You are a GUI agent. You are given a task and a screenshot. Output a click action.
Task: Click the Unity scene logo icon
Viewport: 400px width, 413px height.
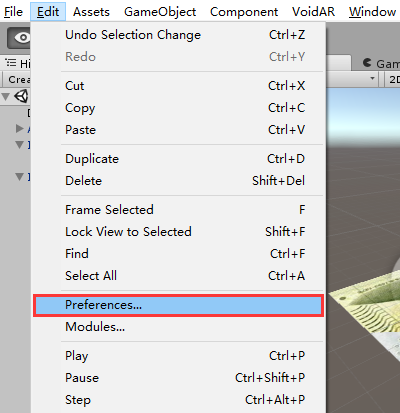tap(21, 97)
